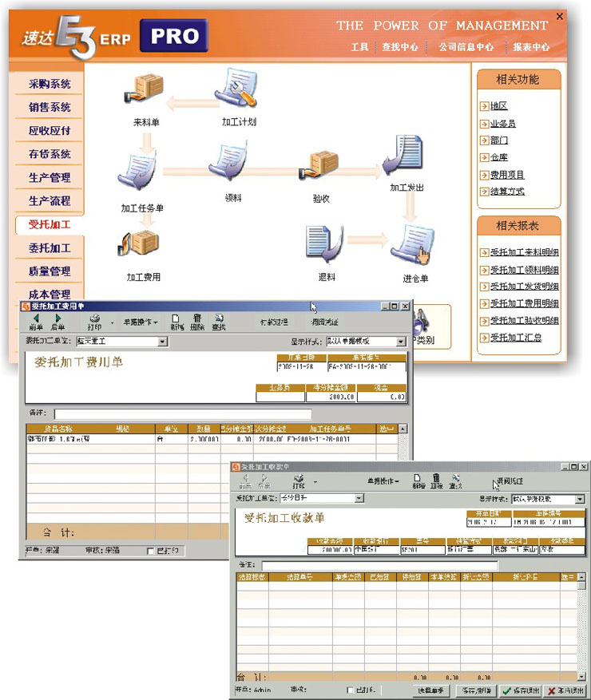
Task: Click 选择单据 button in 收款单 window
Action: pyautogui.click(x=430, y=690)
